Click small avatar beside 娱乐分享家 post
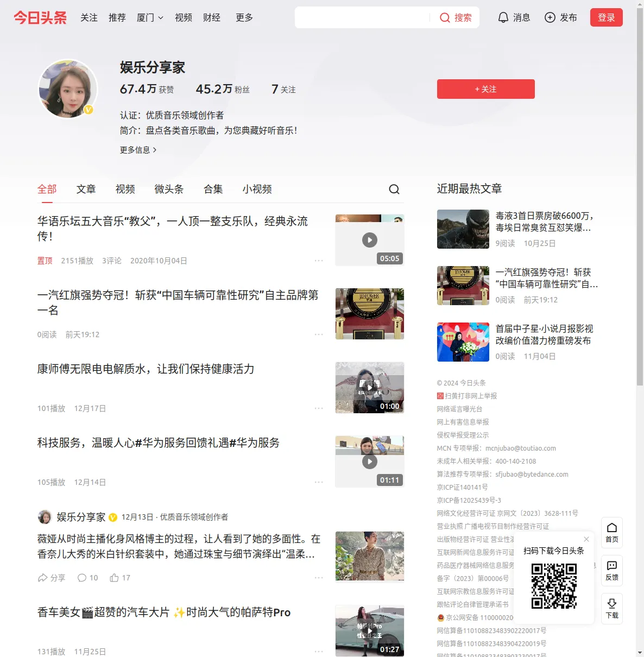644x657 pixels. [x=45, y=517]
